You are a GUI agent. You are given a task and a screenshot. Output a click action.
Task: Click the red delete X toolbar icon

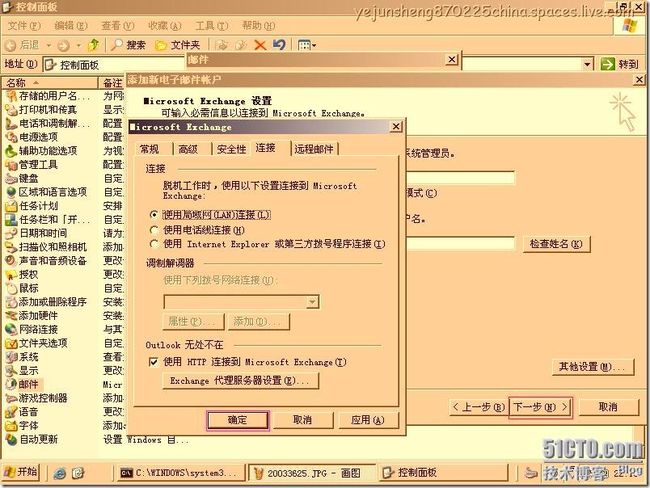(x=260, y=45)
